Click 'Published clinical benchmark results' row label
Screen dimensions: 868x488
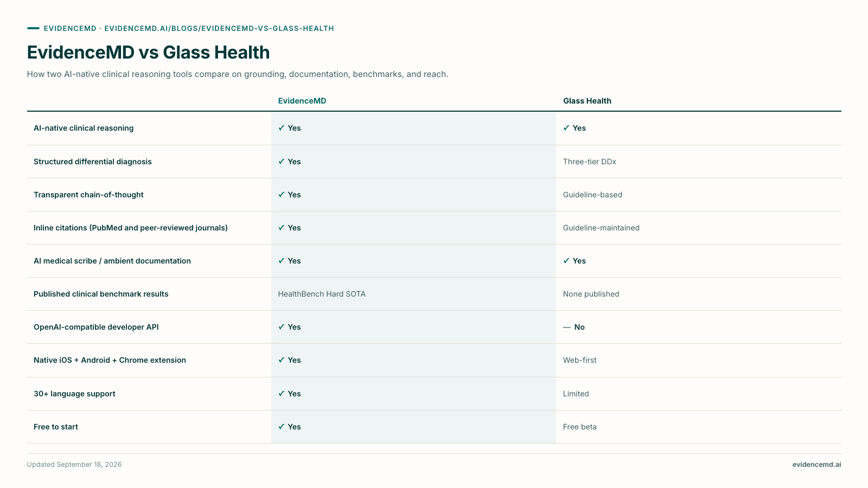click(101, 294)
